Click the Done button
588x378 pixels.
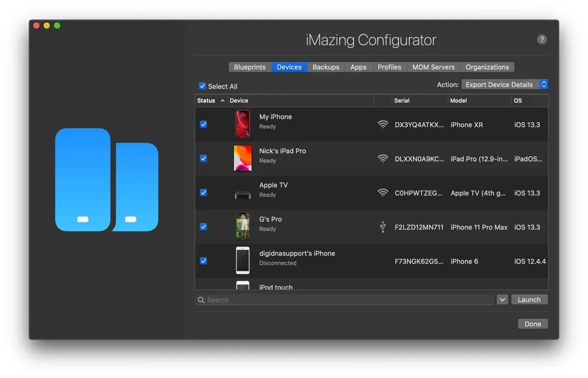(x=533, y=324)
